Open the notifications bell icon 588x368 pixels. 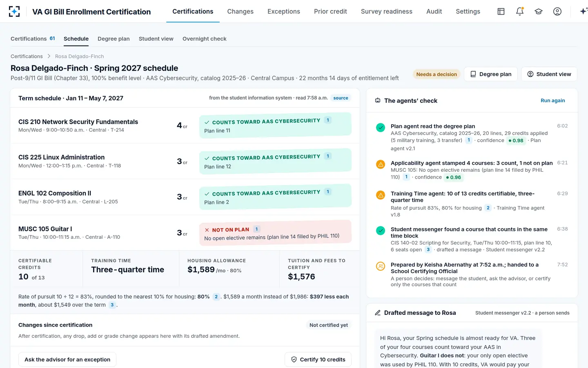(x=520, y=11)
